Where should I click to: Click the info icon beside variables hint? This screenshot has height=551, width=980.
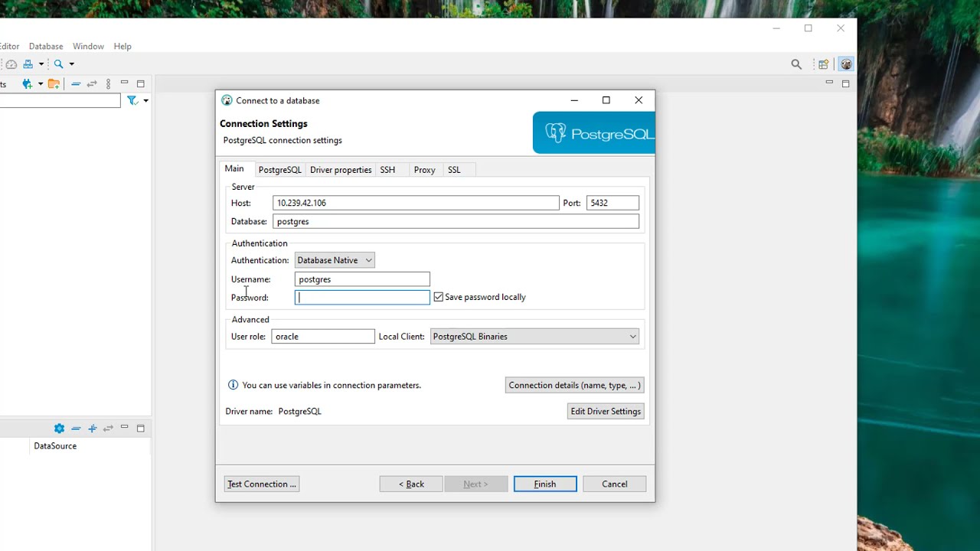[x=233, y=385]
